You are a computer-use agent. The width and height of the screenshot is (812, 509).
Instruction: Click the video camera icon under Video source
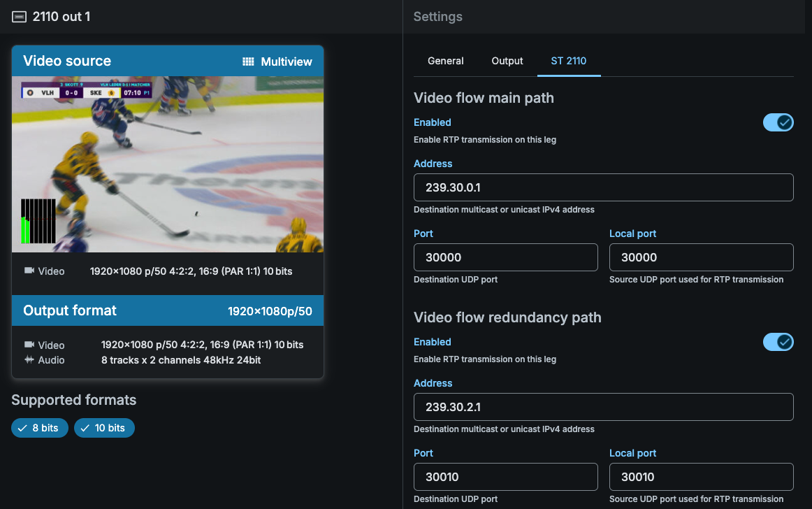pos(29,271)
